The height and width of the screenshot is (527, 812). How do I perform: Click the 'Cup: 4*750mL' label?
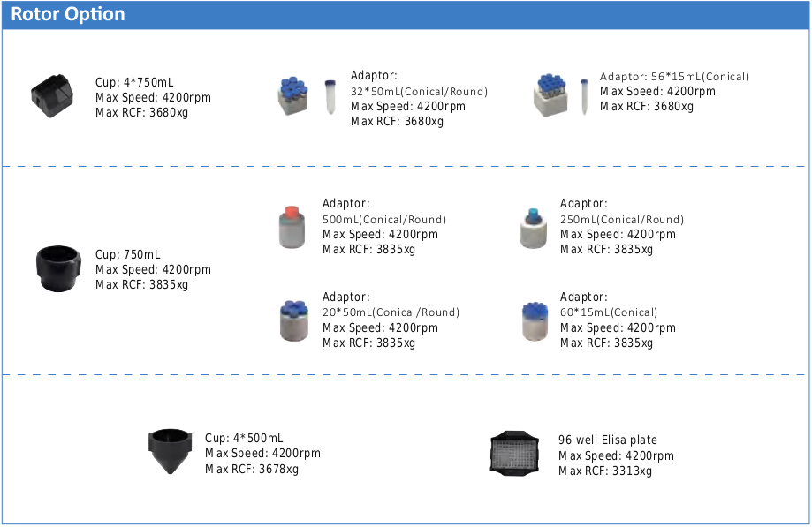pos(134,82)
